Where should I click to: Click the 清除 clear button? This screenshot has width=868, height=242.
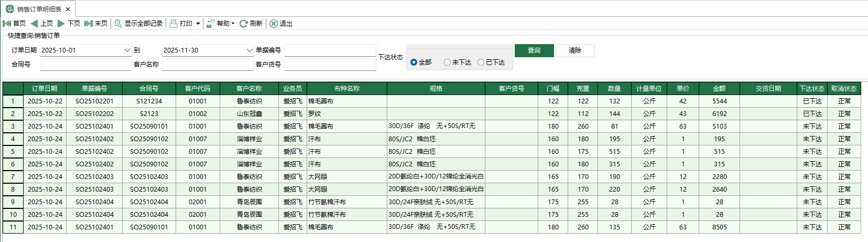575,50
